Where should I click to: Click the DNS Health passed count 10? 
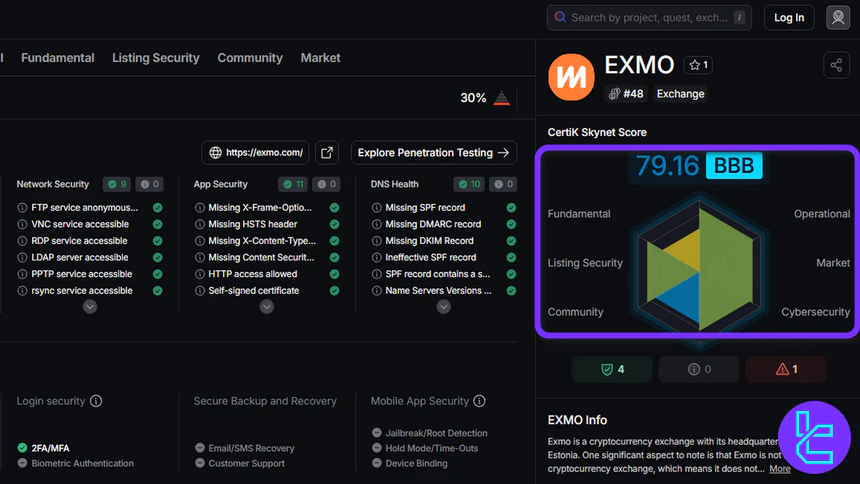469,184
